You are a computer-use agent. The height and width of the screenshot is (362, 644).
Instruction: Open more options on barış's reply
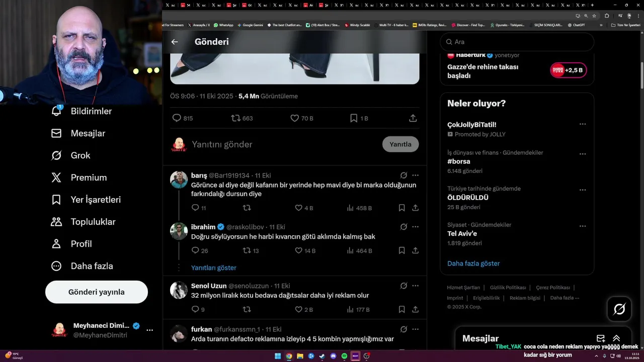[x=416, y=175]
